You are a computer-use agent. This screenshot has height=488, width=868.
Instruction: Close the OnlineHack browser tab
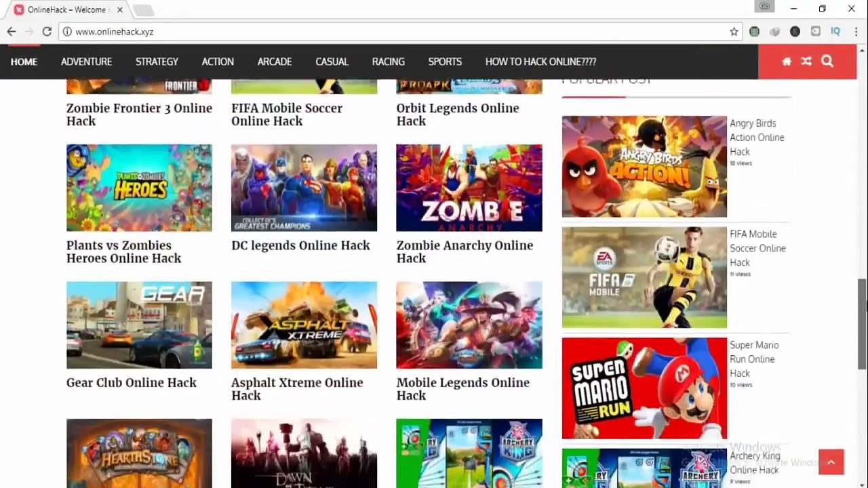point(120,10)
